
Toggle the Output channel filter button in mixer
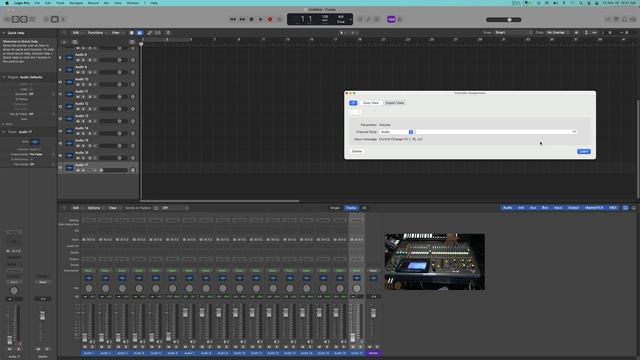(573, 208)
